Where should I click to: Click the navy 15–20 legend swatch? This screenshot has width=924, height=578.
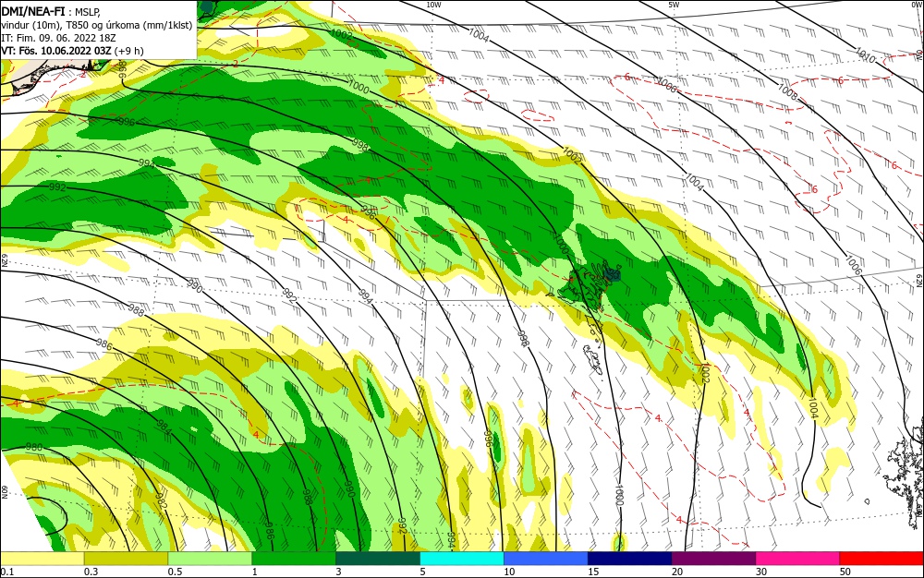point(630,559)
